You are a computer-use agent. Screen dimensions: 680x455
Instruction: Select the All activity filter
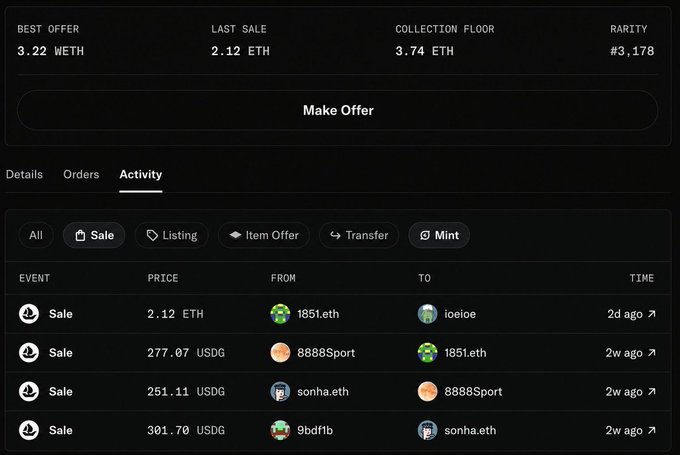pos(36,235)
